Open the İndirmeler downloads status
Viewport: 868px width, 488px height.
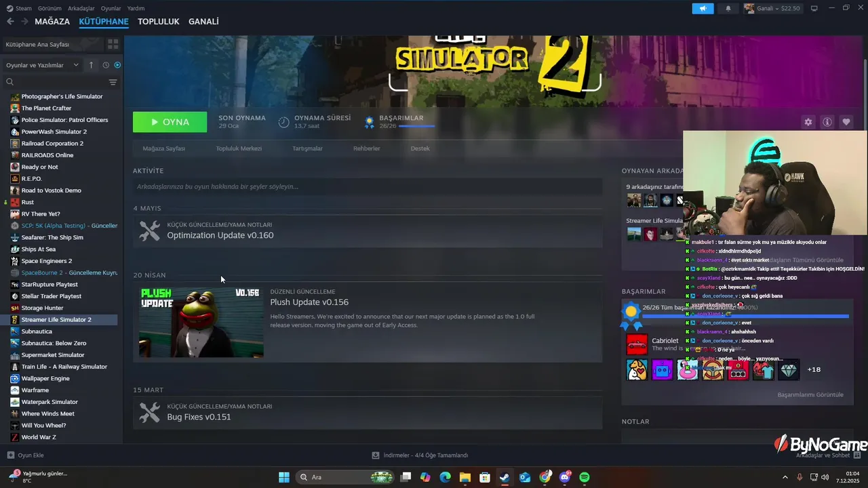[420, 455]
